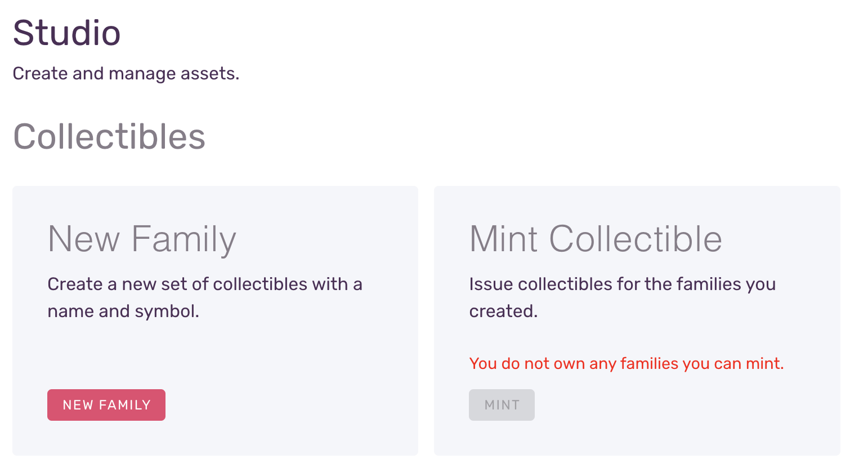Click the word 'collectibles' in New Family description
This screenshot has height=472, width=868.
(x=261, y=284)
